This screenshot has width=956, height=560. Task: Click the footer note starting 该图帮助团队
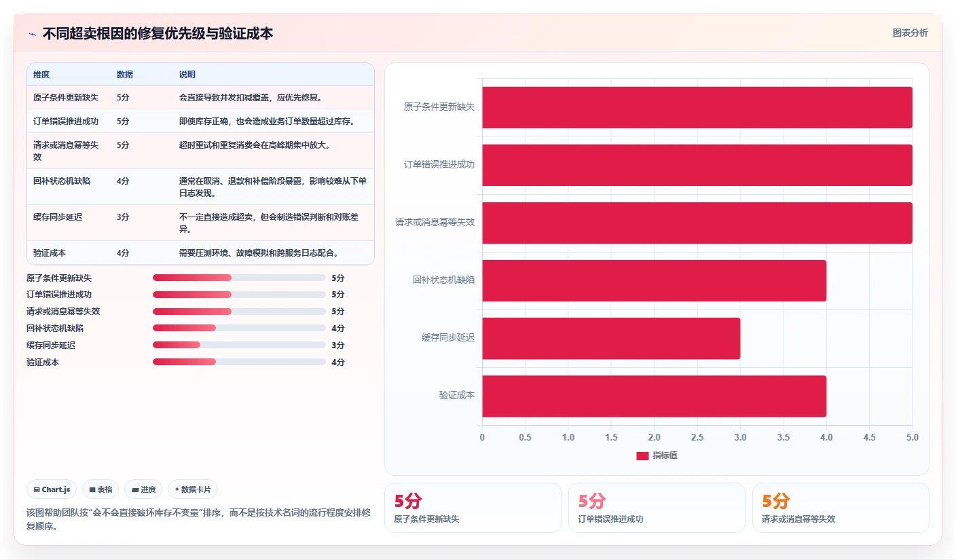[198, 519]
